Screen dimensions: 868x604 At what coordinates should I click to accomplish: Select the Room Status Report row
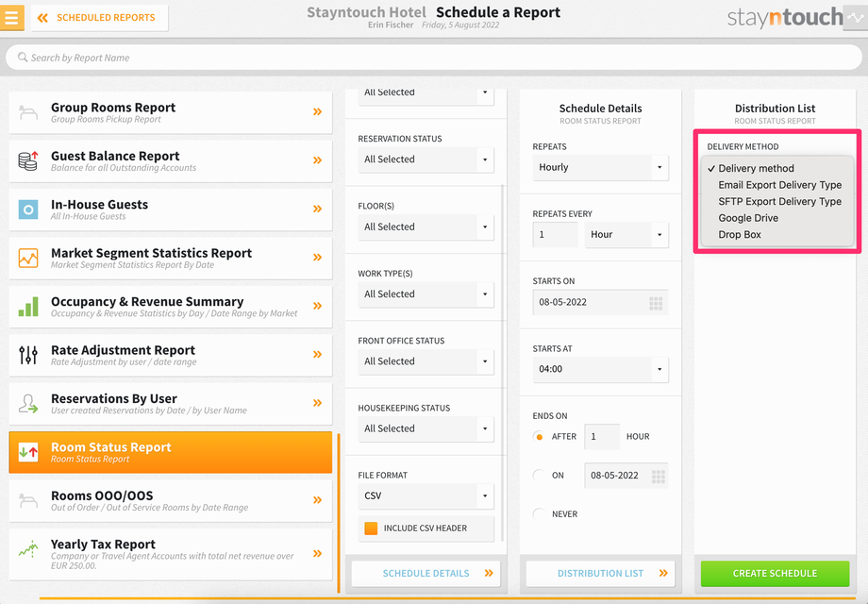click(171, 452)
